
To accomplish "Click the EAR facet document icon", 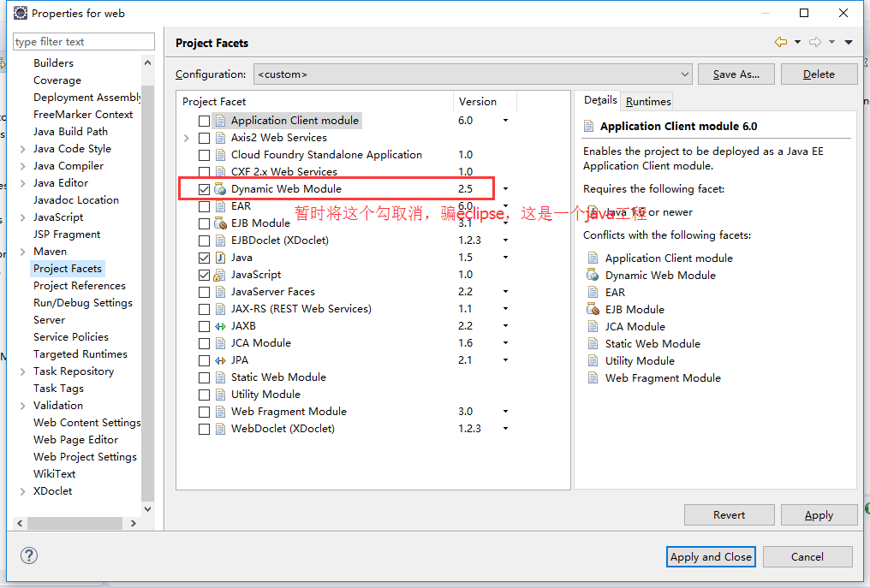I will tap(220, 206).
